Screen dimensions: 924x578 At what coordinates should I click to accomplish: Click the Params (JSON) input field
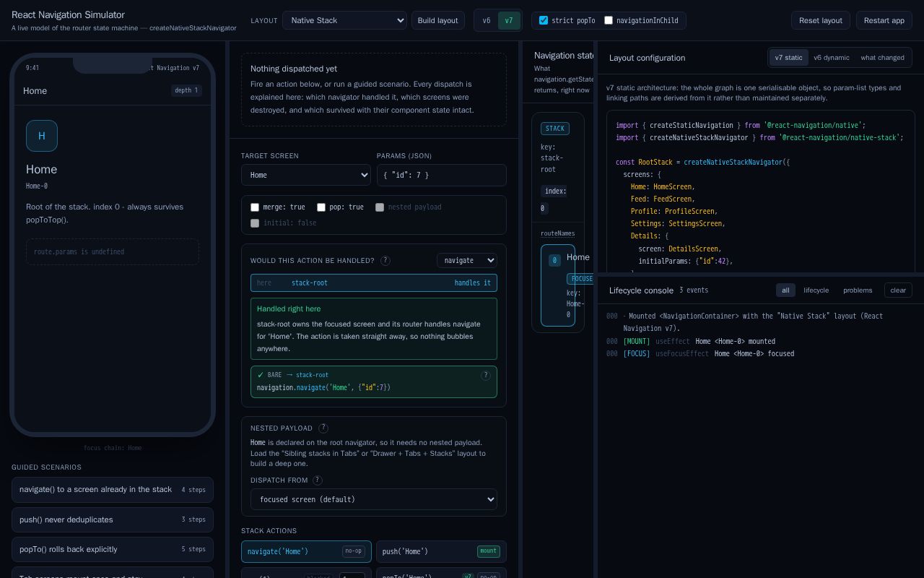(x=442, y=175)
